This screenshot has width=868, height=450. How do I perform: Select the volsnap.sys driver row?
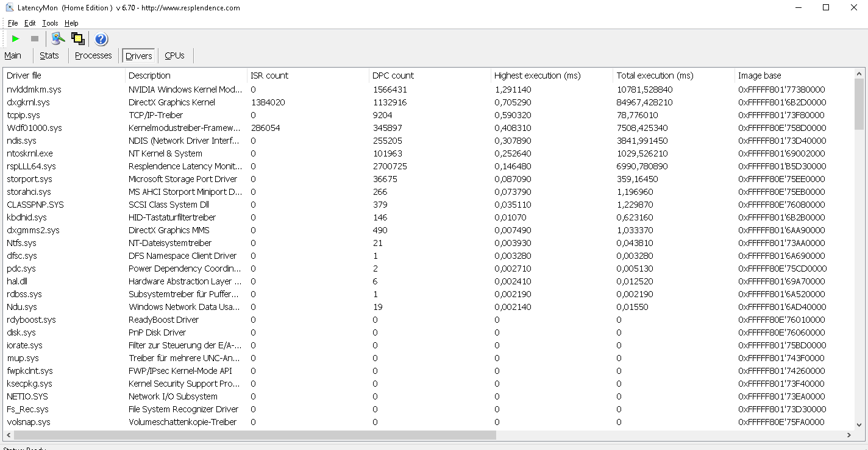[429, 422]
